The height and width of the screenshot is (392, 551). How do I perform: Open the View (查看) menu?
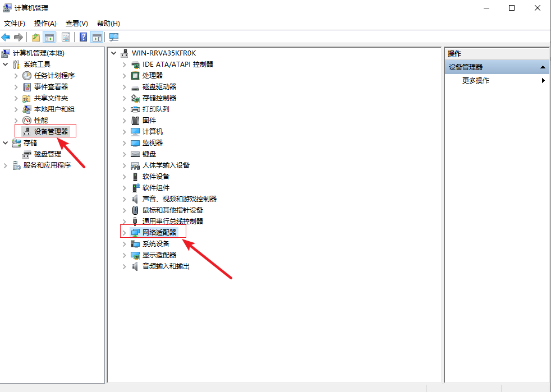[76, 24]
